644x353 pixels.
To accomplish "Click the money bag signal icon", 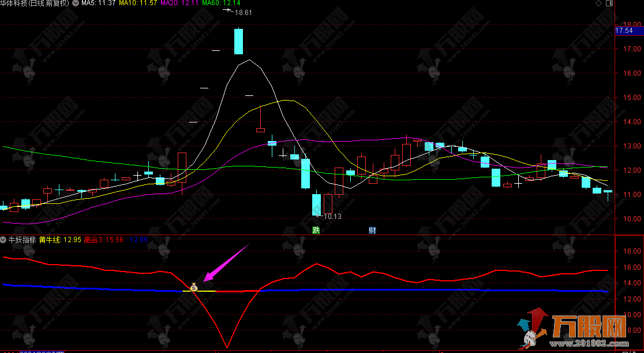I will [194, 287].
